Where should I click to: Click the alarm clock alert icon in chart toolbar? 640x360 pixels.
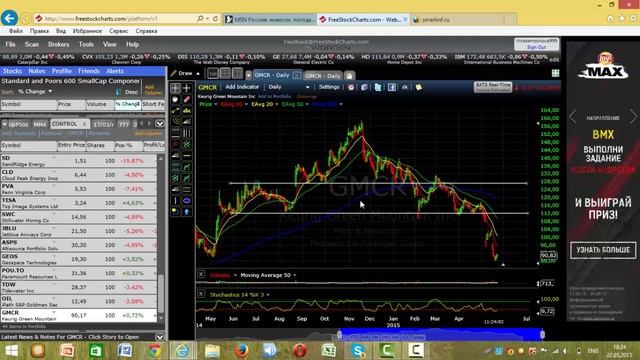pyautogui.click(x=351, y=87)
